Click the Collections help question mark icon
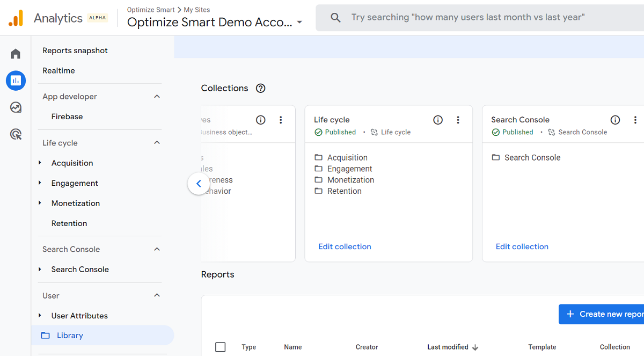The width and height of the screenshot is (644, 356). (x=260, y=88)
